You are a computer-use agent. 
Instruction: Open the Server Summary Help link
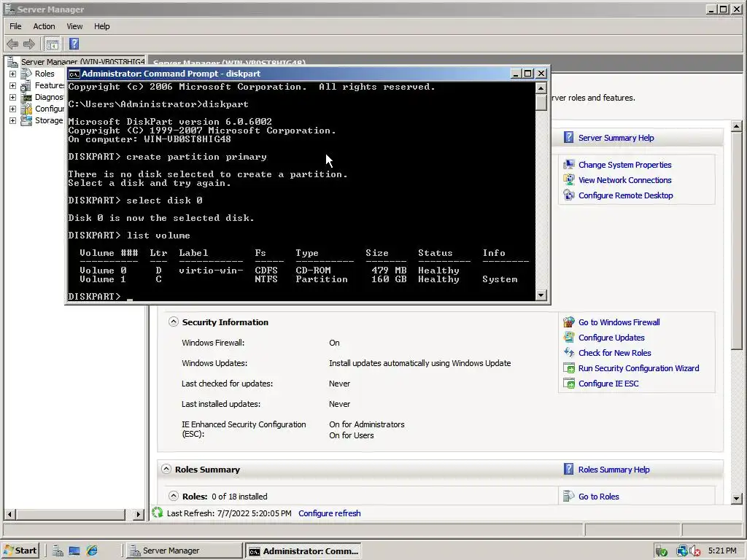[x=616, y=138]
